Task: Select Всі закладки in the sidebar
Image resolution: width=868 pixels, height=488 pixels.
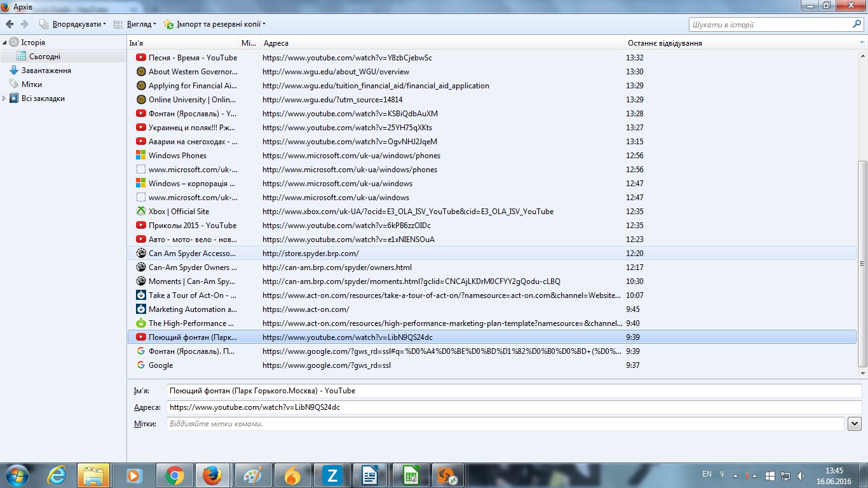Action: (x=43, y=98)
